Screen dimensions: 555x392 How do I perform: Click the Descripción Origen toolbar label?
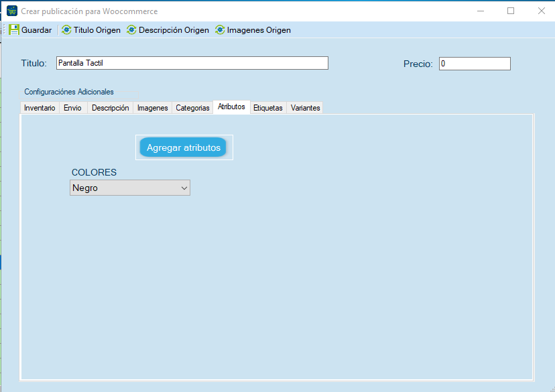(x=174, y=30)
